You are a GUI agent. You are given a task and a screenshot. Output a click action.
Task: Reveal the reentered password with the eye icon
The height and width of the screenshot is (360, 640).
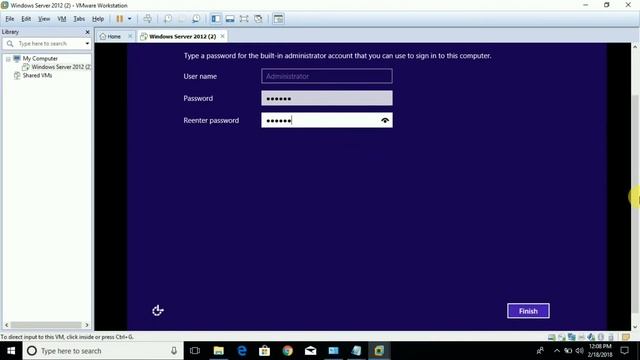pos(385,120)
